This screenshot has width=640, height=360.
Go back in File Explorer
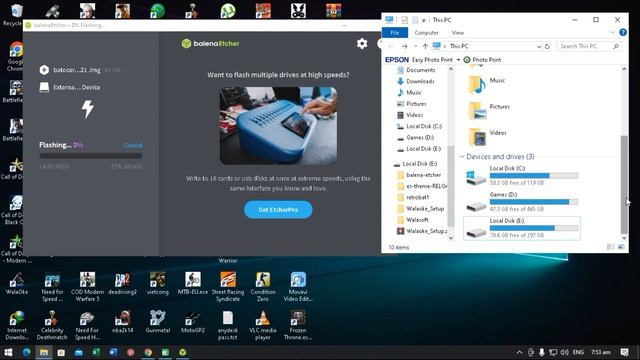coord(391,46)
